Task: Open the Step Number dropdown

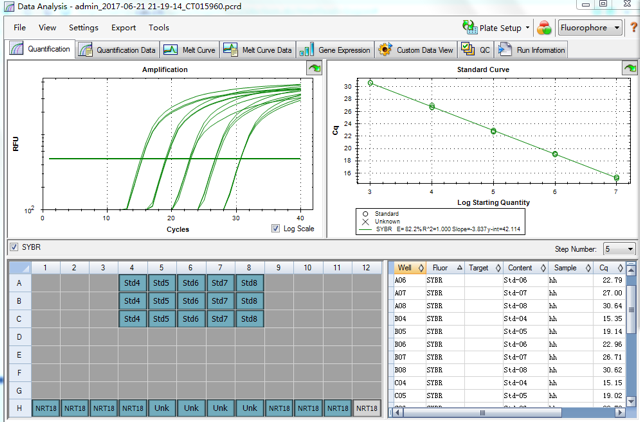Action: coord(620,249)
